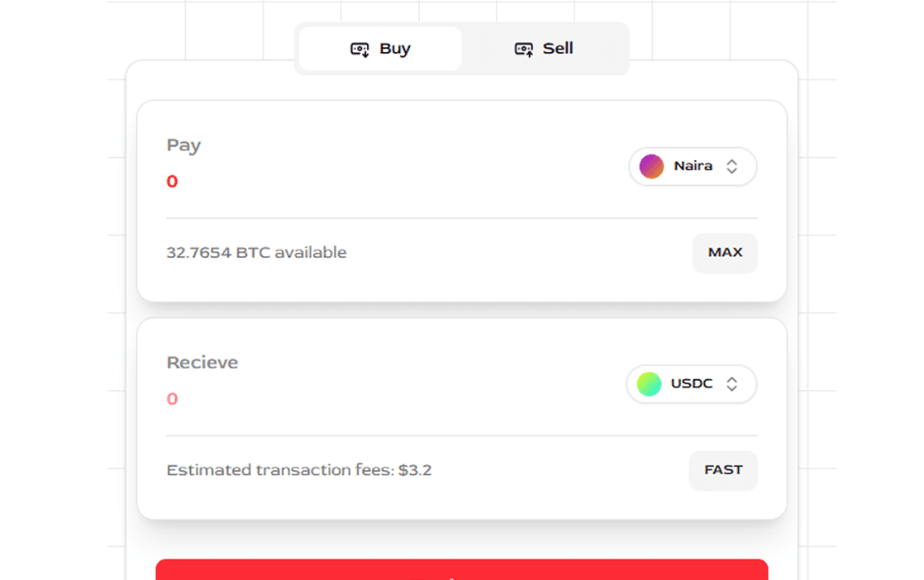Open the USDC token dropdown

coord(691,384)
